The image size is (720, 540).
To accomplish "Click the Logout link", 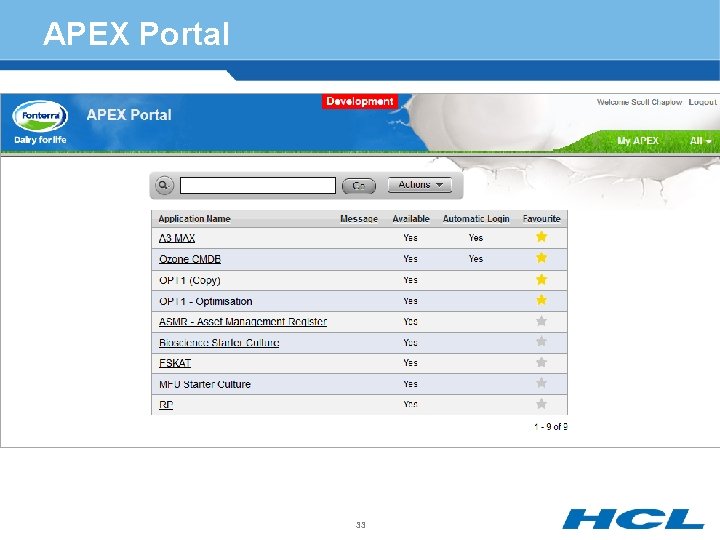I will coord(702,102).
